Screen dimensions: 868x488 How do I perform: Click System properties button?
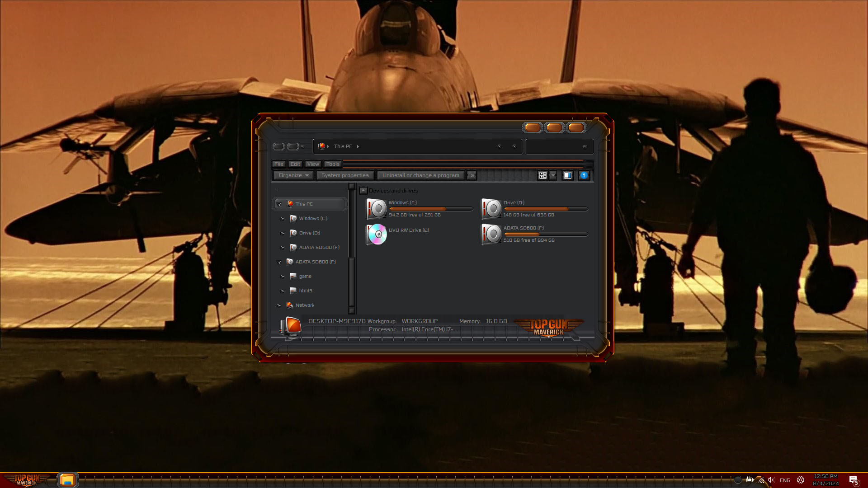click(345, 175)
